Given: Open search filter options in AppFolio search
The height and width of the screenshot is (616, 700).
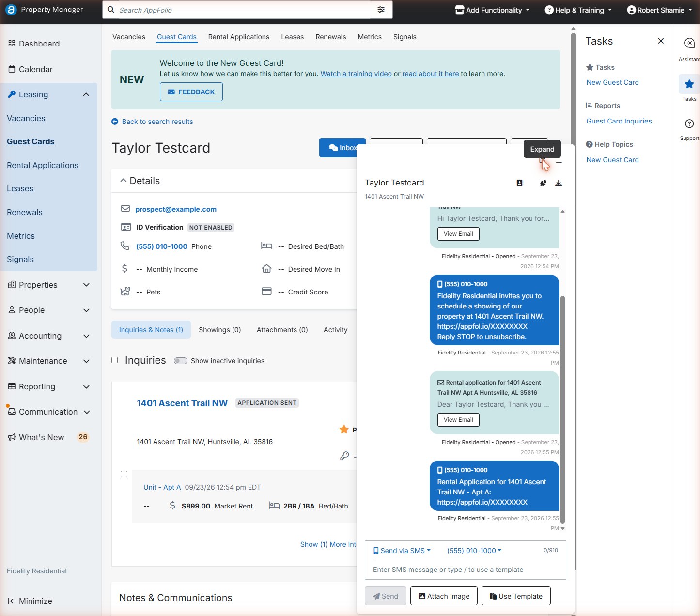Looking at the screenshot, I should (x=381, y=10).
